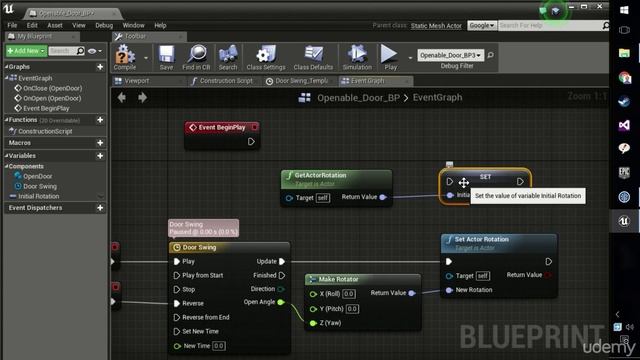Screen dimensions: 640x360
Task: Click the Door Swing Update output pin
Action: [282, 261]
